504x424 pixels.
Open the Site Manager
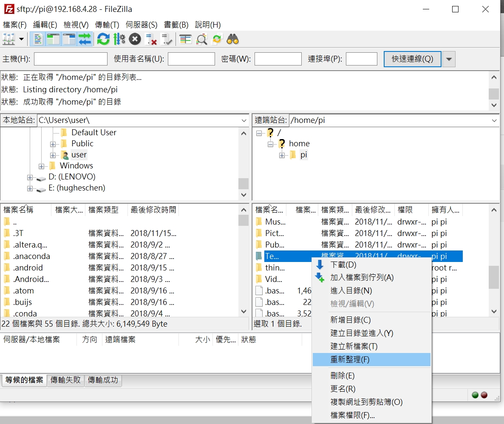point(8,39)
